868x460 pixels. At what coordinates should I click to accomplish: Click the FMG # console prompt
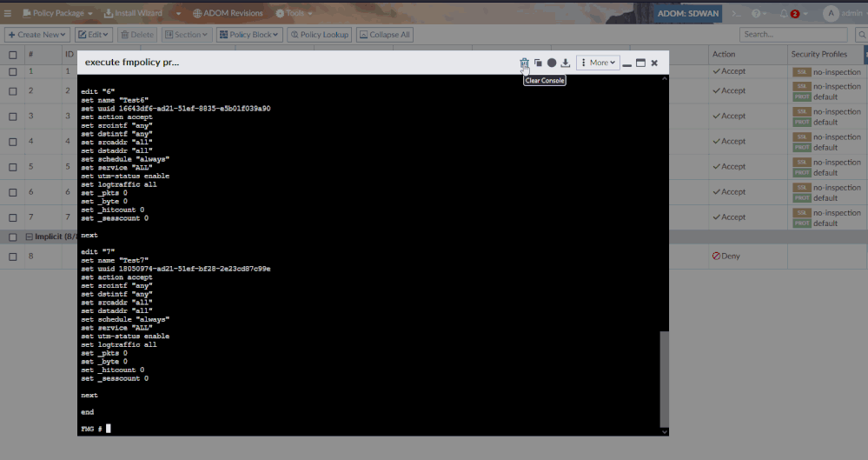(91, 429)
